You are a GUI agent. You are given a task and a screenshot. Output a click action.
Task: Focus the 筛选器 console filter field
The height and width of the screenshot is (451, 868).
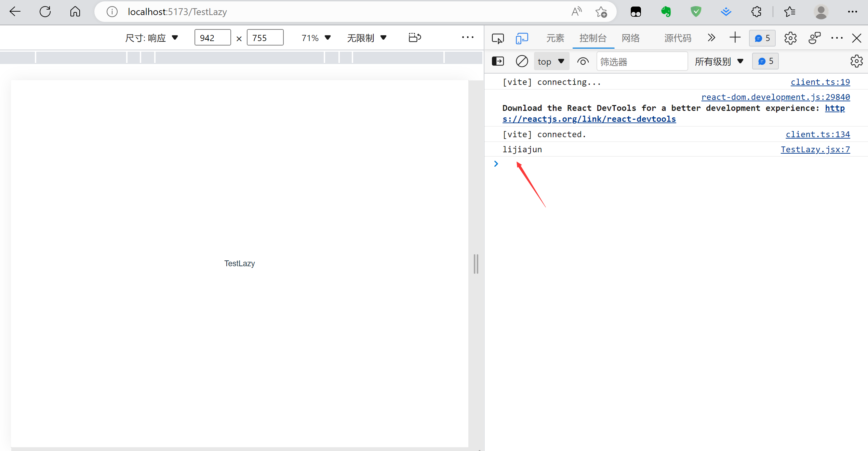click(642, 62)
